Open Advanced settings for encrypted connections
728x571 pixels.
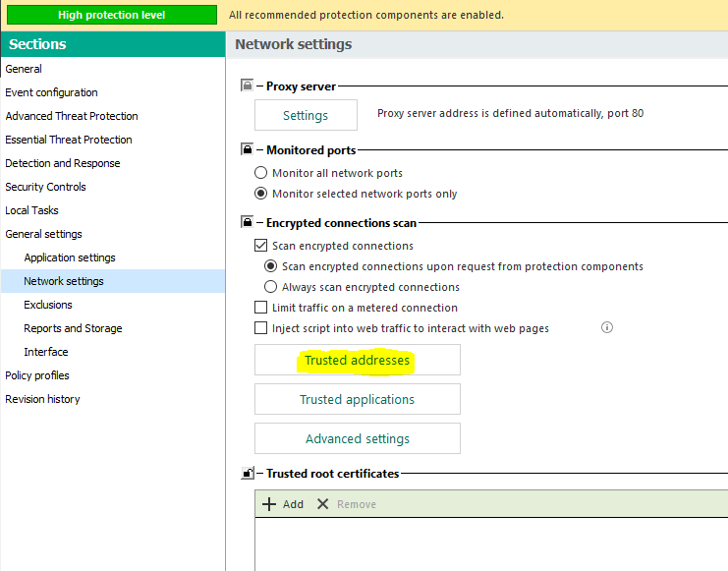coord(358,438)
